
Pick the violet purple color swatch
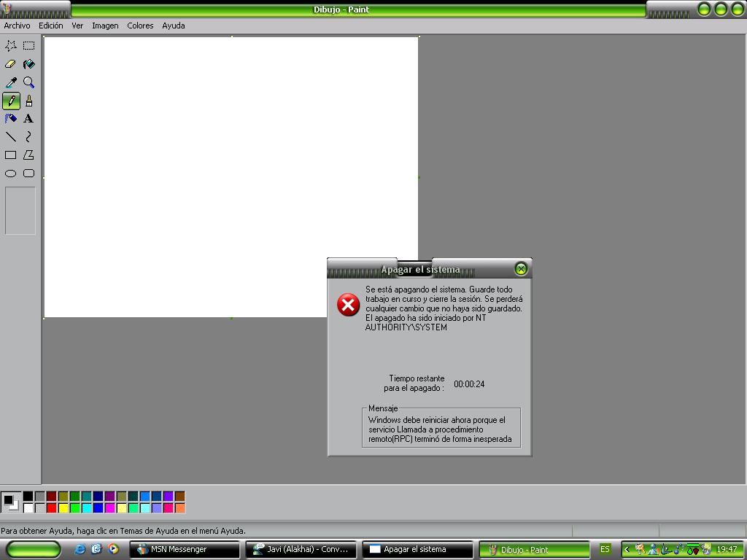click(169, 497)
